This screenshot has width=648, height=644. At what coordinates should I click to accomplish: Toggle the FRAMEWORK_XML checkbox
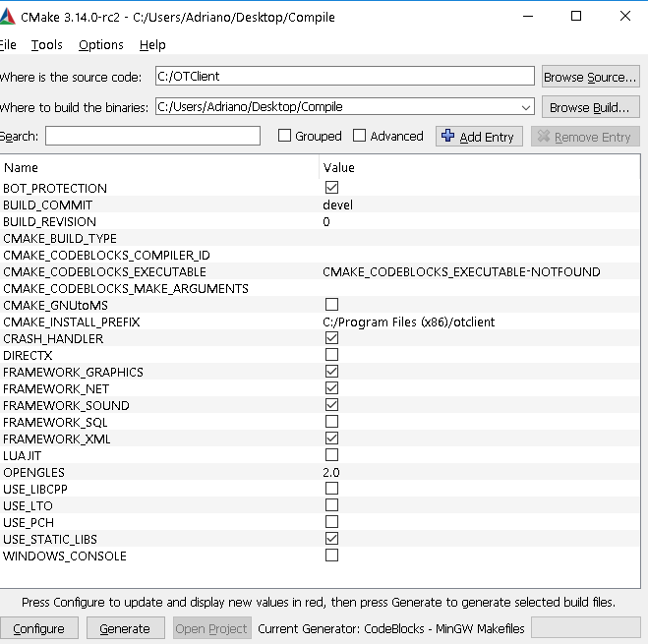point(331,439)
